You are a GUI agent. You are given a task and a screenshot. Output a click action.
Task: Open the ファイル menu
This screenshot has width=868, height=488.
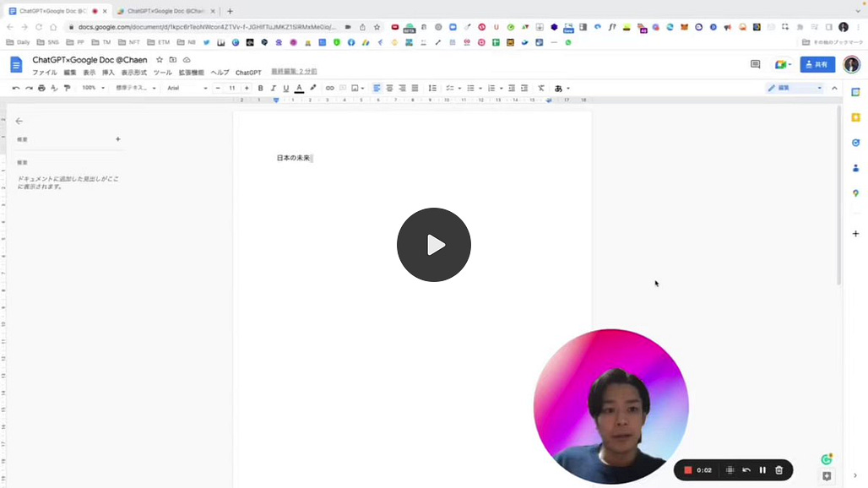pyautogui.click(x=44, y=73)
